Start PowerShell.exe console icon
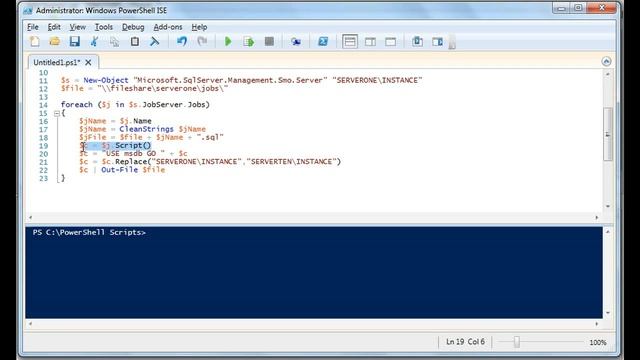 [323, 42]
